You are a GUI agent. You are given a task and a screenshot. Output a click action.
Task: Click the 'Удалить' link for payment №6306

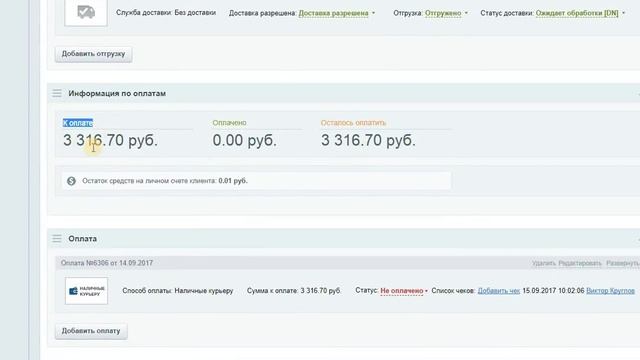(x=544, y=263)
